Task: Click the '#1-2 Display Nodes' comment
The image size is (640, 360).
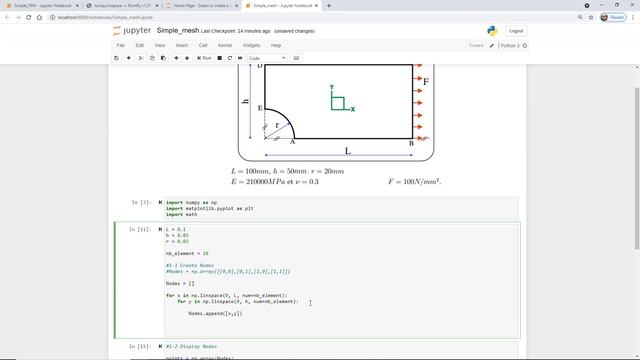Action: (191, 347)
